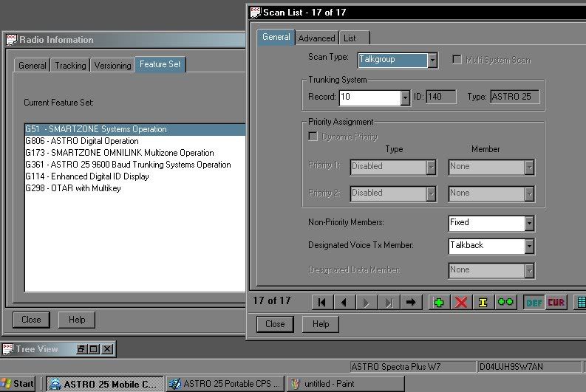Viewport: 586px width, 392px height.
Task: Switch to untitled - Paint taskbar item
Action: (x=345, y=383)
